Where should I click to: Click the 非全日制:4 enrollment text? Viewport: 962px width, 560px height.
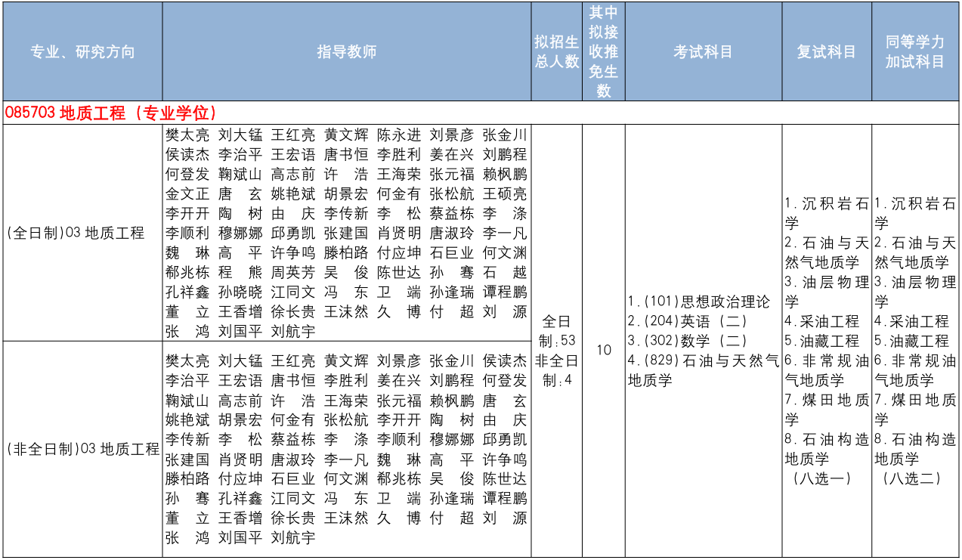click(x=558, y=370)
